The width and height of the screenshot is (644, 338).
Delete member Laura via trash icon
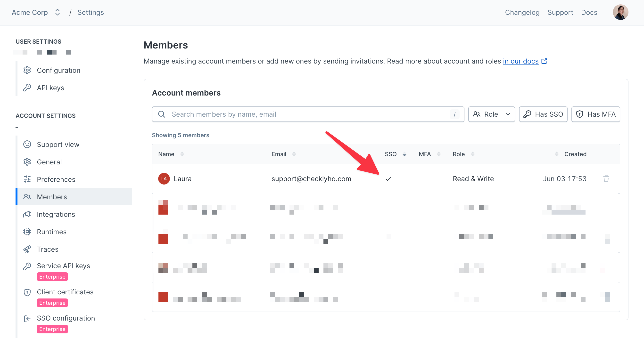coord(606,179)
